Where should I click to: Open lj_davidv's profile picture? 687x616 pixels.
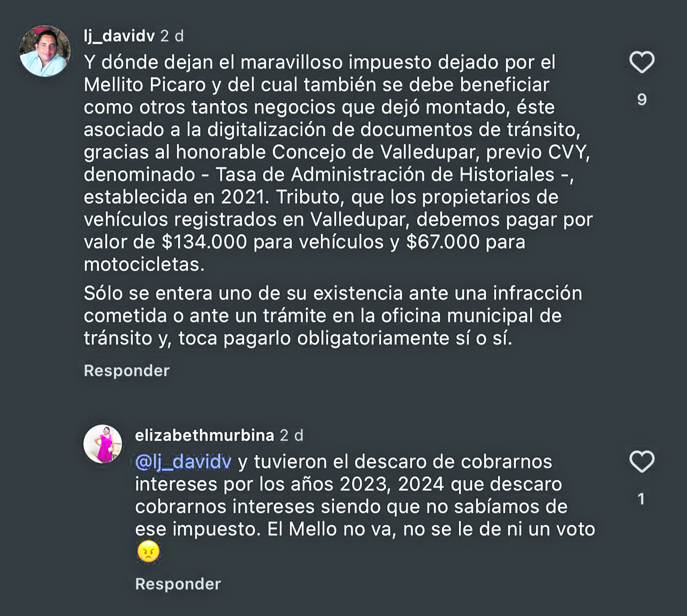point(45,51)
